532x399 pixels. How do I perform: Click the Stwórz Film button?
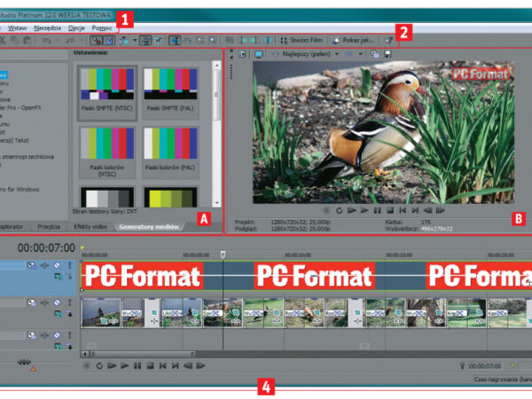click(301, 40)
